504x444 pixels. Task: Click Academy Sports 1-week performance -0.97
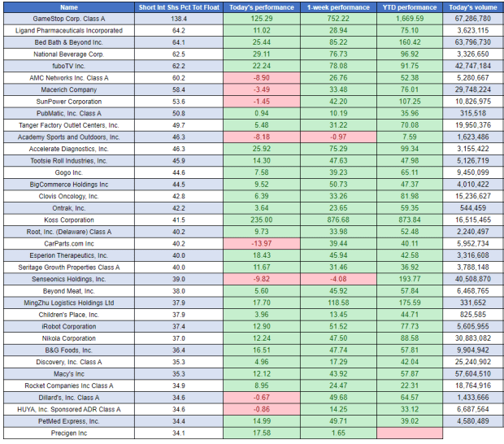(x=338, y=137)
